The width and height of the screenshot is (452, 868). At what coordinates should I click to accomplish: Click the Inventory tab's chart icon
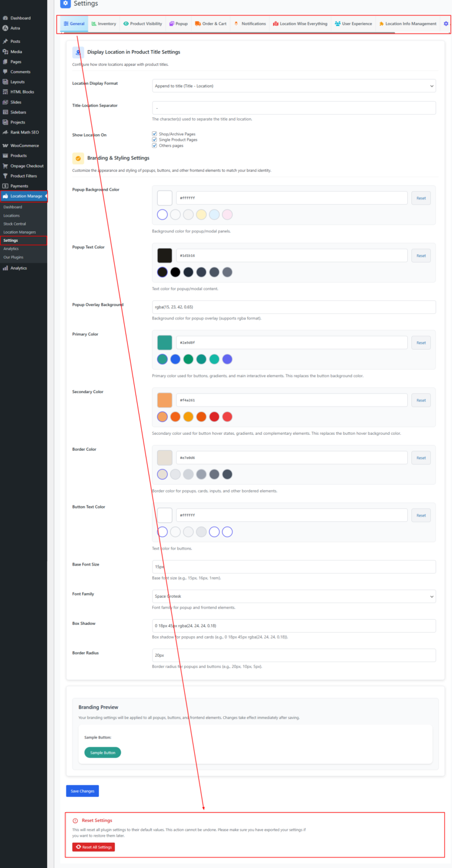(x=94, y=24)
